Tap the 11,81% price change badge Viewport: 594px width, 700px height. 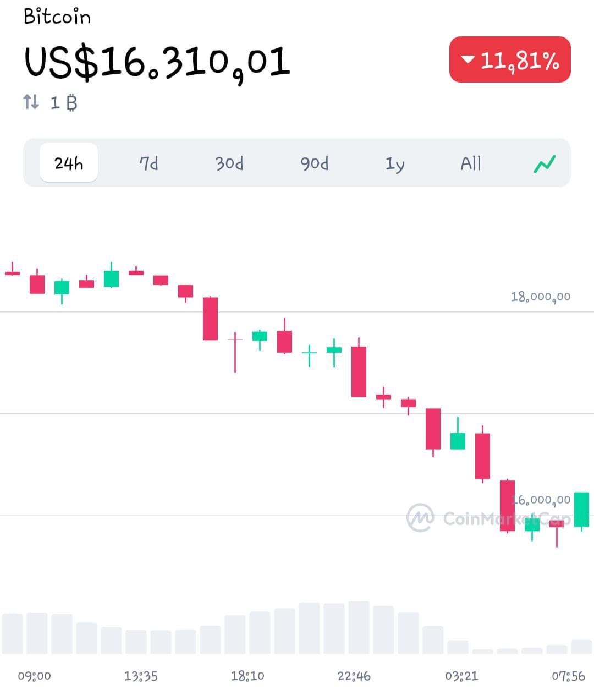[510, 60]
